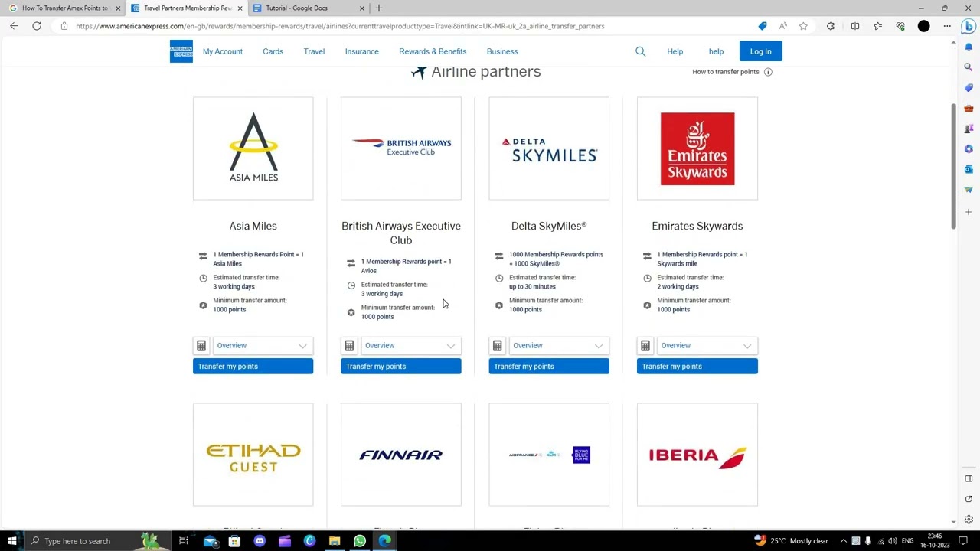This screenshot has width=980, height=551.
Task: Open Bing Copilot sidebar icon
Action: click(x=969, y=26)
